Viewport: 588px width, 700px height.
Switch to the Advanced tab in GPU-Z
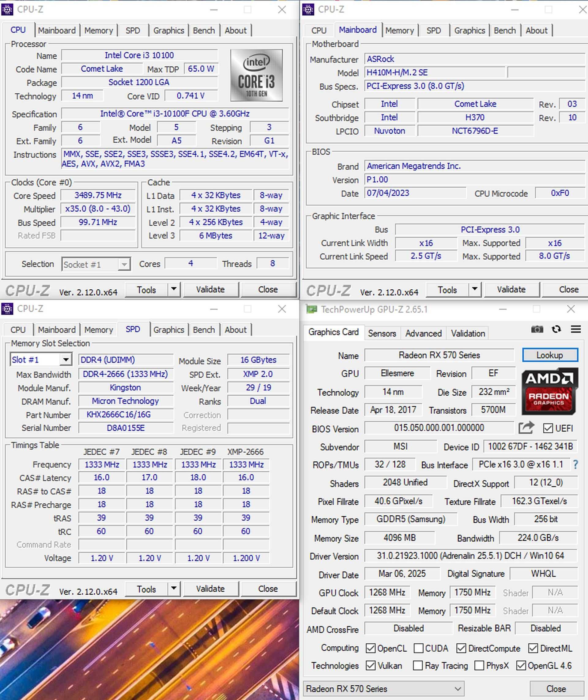[423, 333]
